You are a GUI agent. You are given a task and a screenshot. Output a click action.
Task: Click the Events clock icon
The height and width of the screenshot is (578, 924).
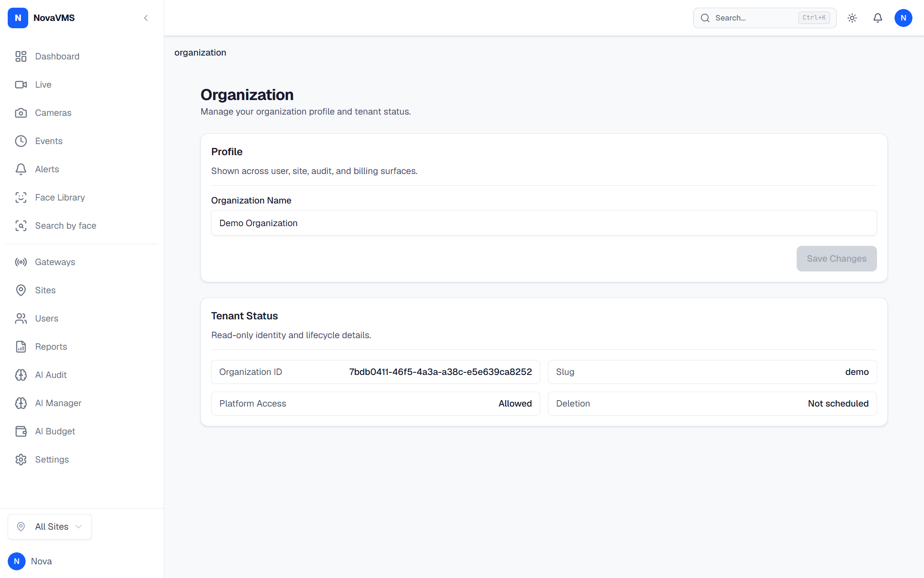point(21,141)
